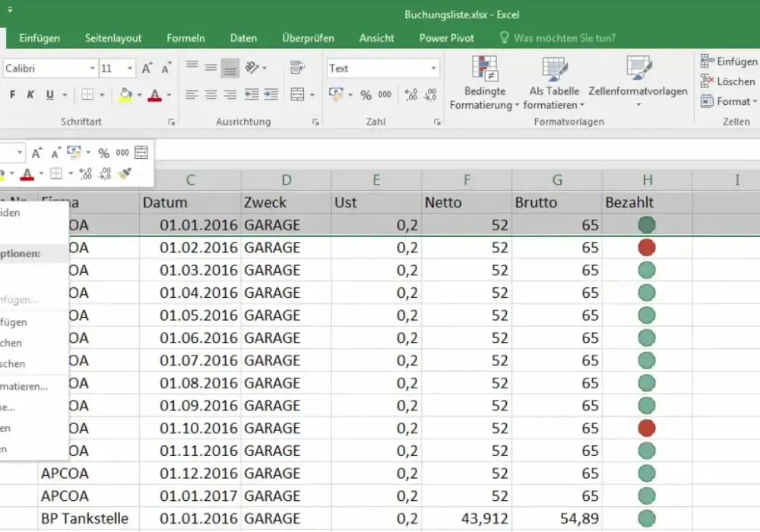
Task: Click the ribbon borders icon
Action: point(87,94)
